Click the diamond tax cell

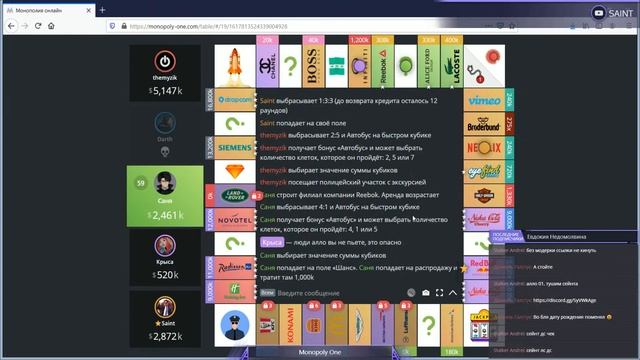point(235,171)
